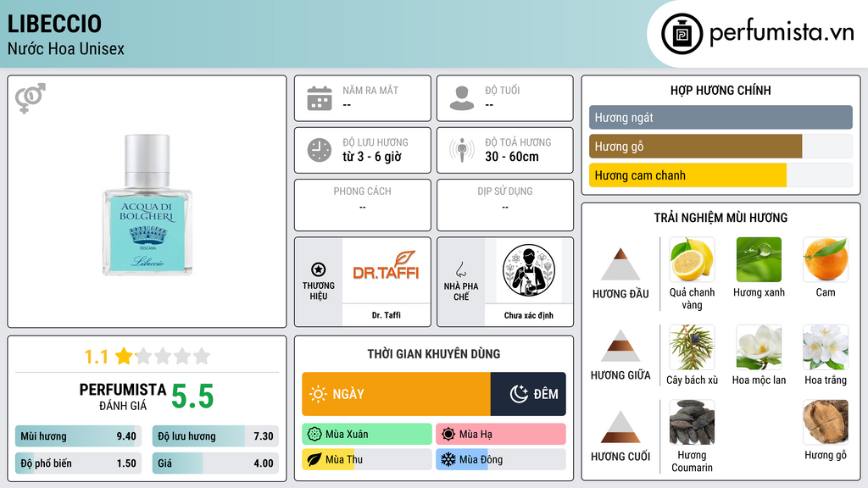This screenshot has height=488, width=868.
Task: Click the 1.1 star rating value
Action: point(96,357)
